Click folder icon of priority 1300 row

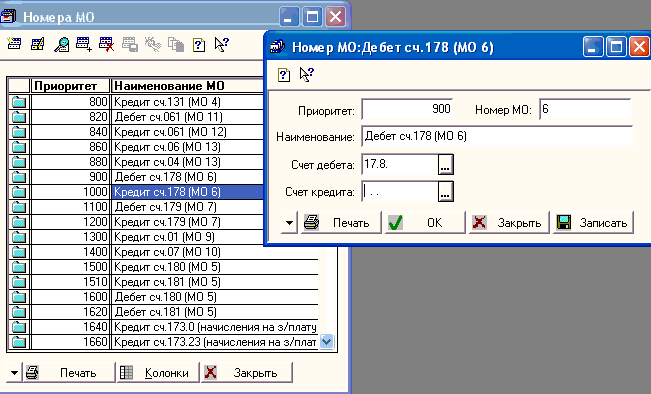coord(19,237)
